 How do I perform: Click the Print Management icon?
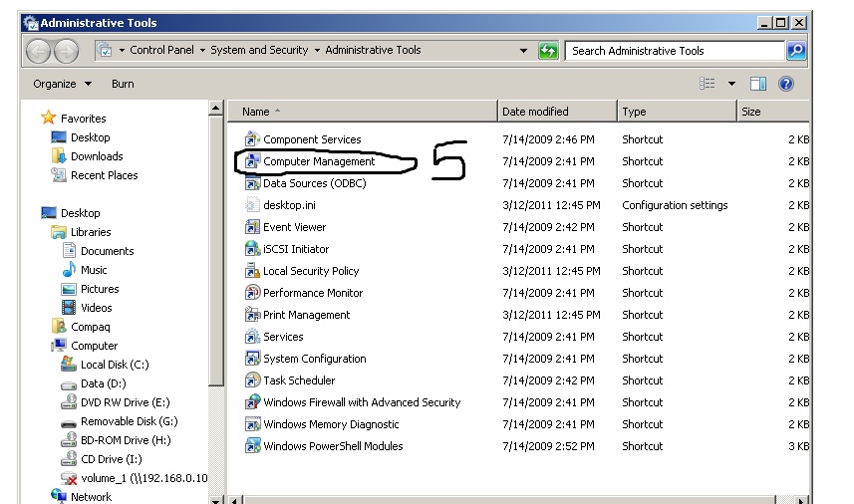click(252, 315)
